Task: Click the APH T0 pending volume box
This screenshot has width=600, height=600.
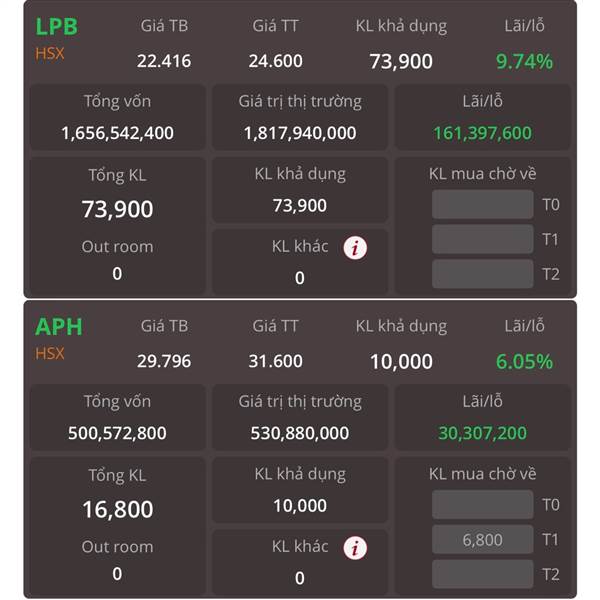Action: pyautogui.click(x=483, y=504)
